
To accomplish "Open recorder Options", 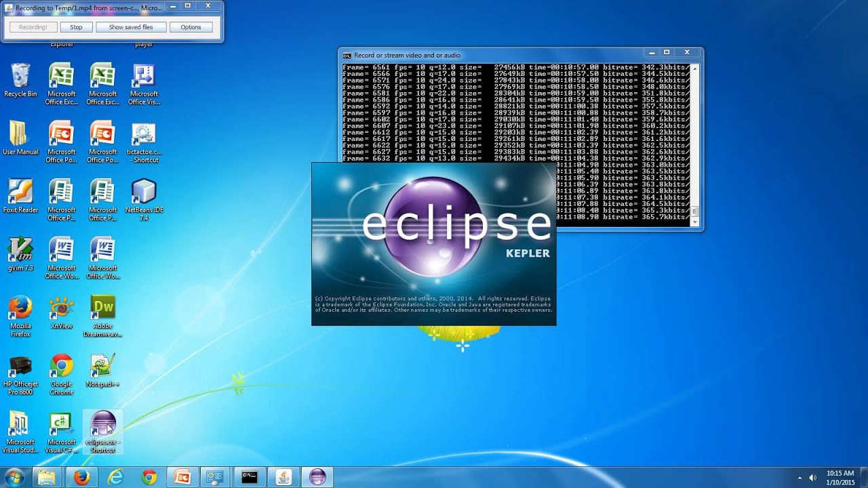I will 191,27.
